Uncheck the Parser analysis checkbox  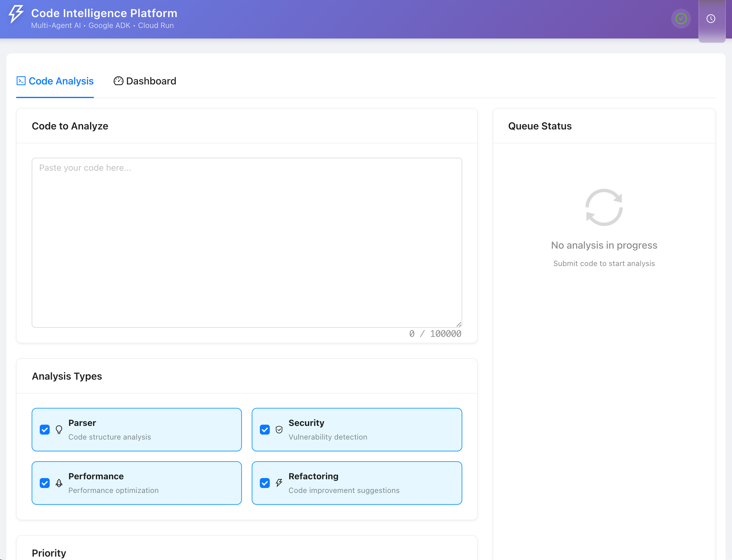45,430
